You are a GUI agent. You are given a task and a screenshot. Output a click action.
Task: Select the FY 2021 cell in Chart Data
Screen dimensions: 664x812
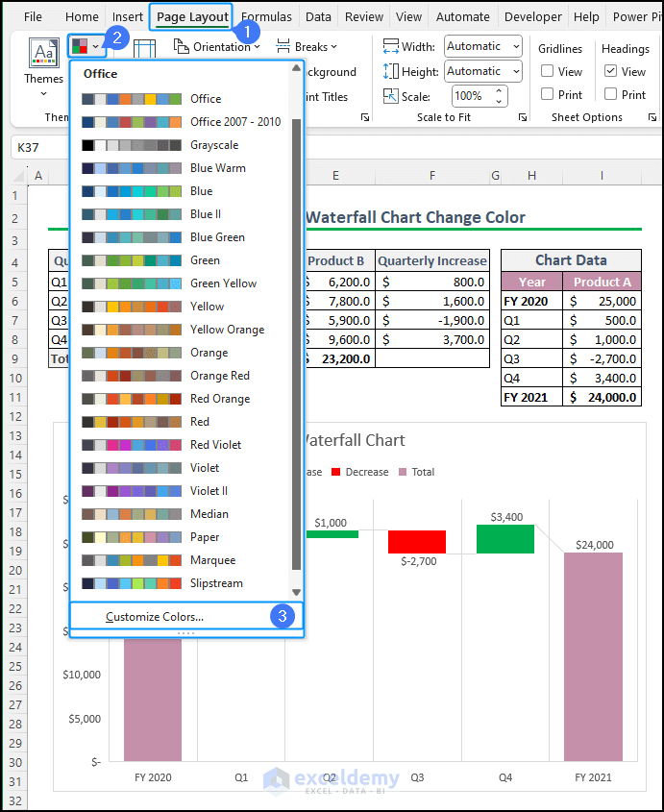click(531, 397)
